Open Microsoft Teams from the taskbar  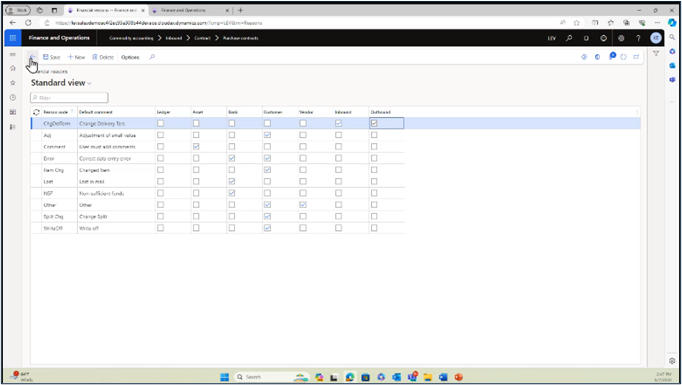tap(412, 377)
